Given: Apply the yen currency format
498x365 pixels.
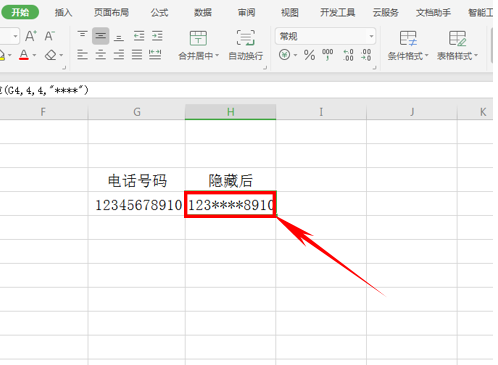Looking at the screenshot, I should point(284,54).
